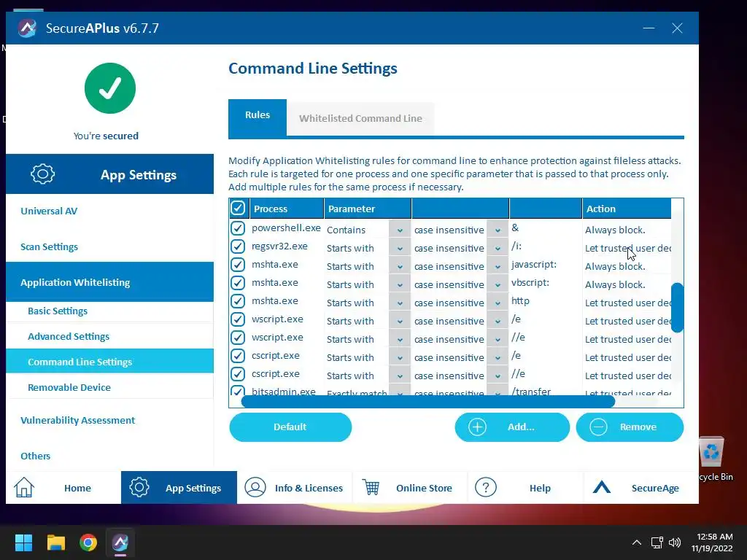Click the Home house icon in bottom bar
The width and height of the screenshot is (747, 560).
(24, 488)
